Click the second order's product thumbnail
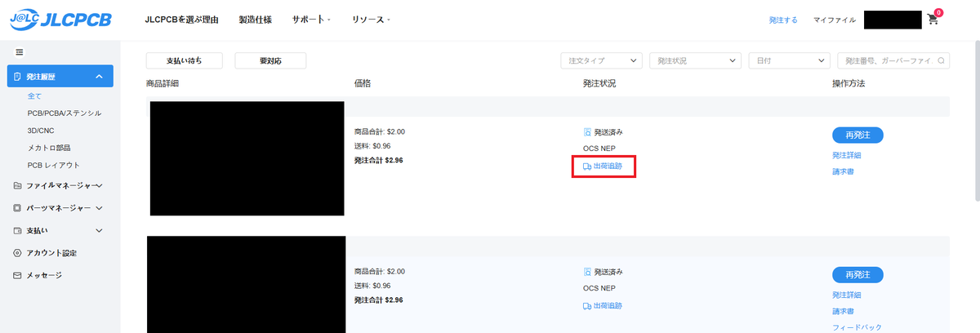The height and width of the screenshot is (333, 980). (x=247, y=285)
